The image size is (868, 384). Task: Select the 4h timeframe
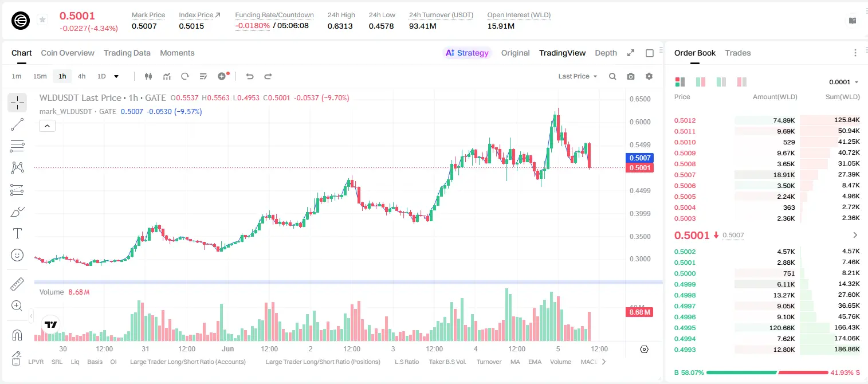point(81,76)
